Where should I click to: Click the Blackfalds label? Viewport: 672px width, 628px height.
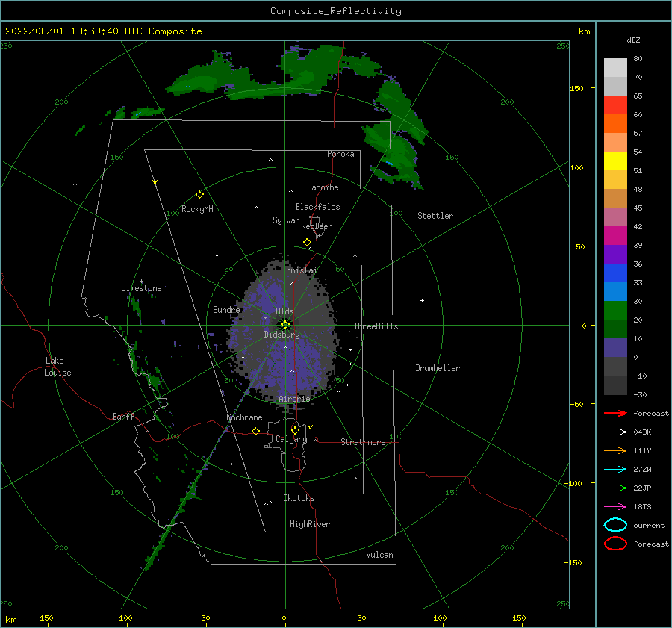[x=317, y=207]
